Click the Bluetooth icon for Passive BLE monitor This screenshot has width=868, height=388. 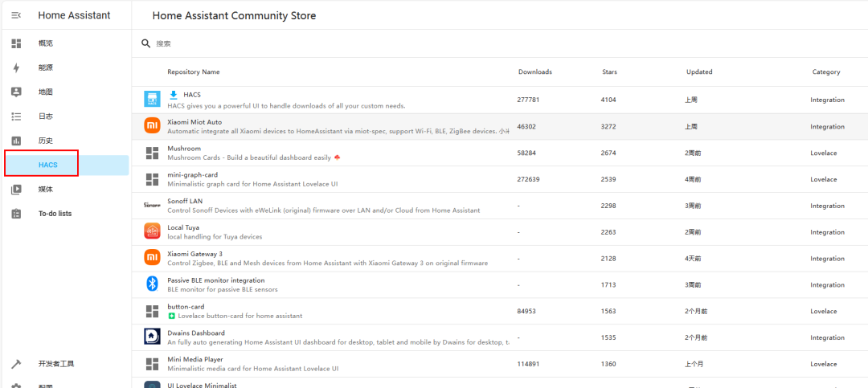click(x=152, y=284)
